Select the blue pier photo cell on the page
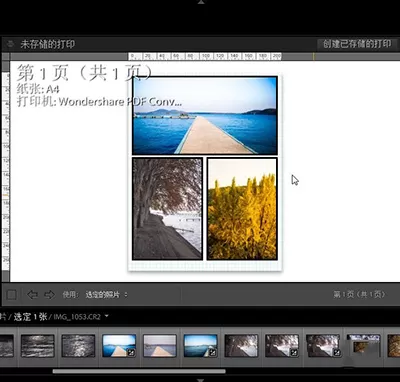The height and width of the screenshot is (382, 400). pyautogui.click(x=205, y=115)
